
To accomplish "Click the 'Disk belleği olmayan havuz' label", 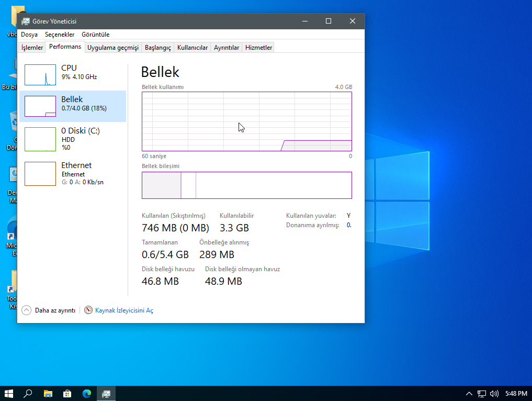I will point(243,269).
